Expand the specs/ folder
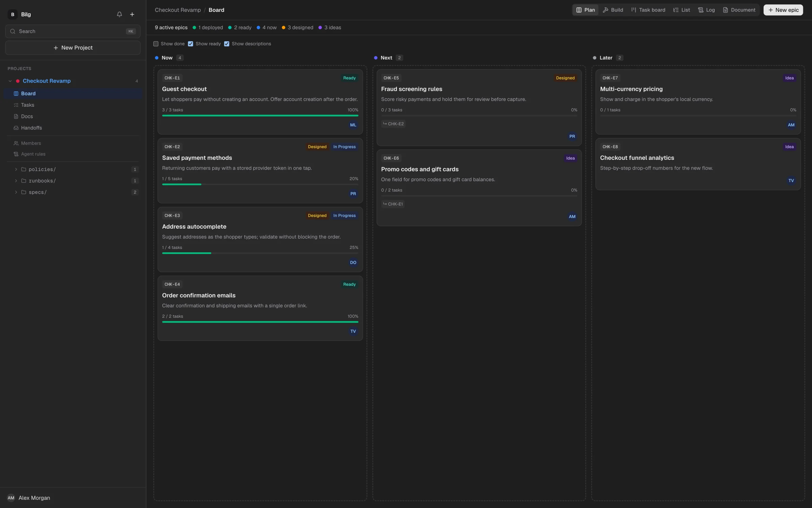Screen dimensions: 812x508 click(x=16, y=192)
